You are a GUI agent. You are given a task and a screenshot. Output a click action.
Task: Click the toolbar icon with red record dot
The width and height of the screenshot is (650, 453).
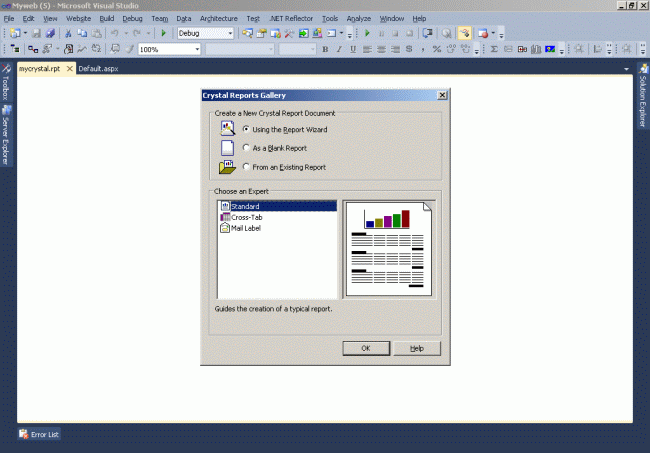coord(483,33)
